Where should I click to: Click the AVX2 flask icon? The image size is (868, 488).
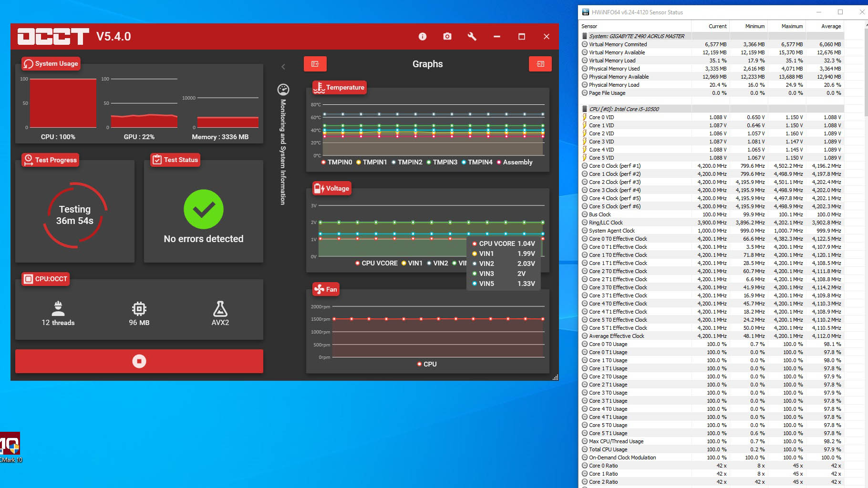coord(220,309)
